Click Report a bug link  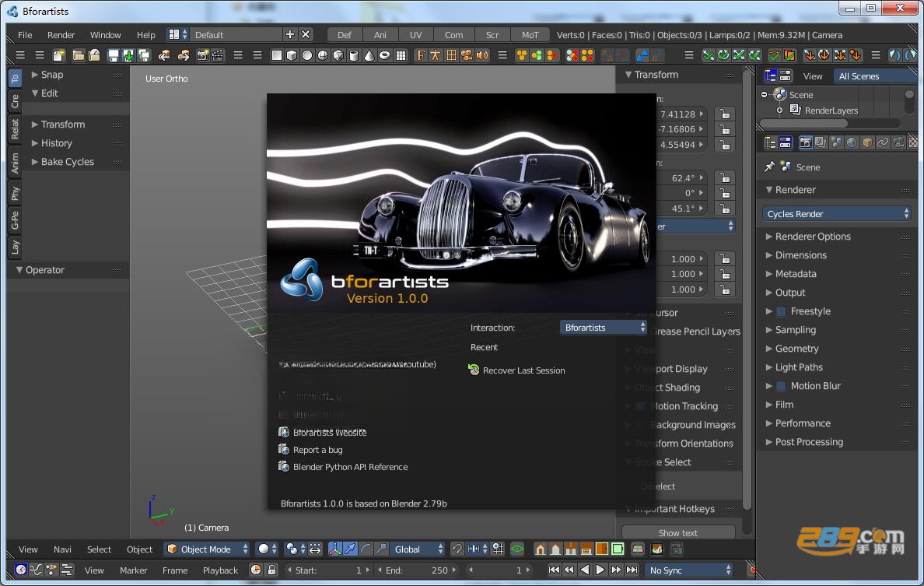point(310,450)
